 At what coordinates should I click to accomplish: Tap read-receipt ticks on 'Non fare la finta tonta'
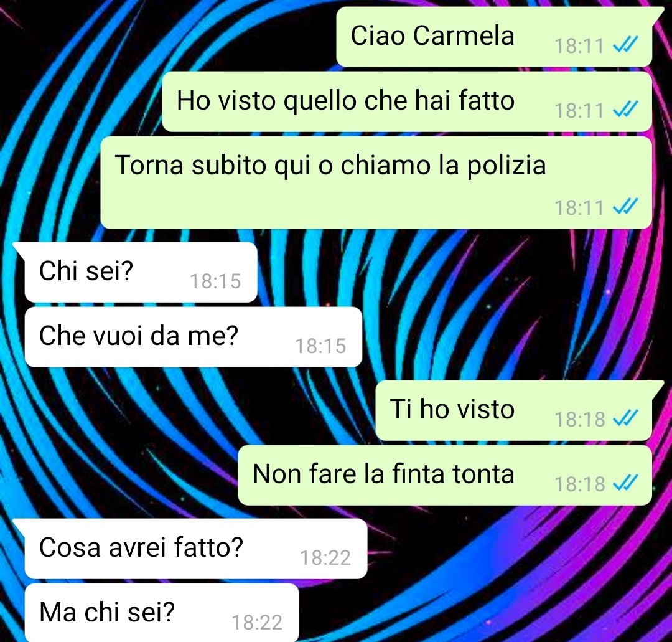626,483
